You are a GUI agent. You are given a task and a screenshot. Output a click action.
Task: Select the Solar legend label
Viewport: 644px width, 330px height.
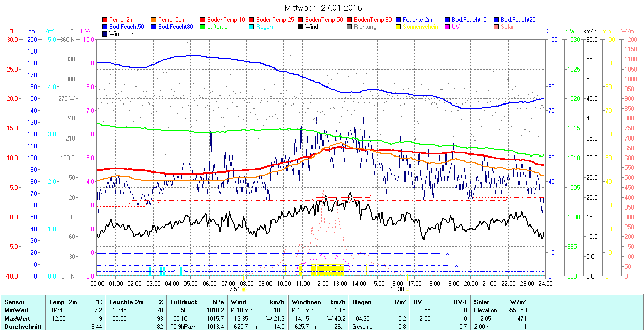point(507,27)
